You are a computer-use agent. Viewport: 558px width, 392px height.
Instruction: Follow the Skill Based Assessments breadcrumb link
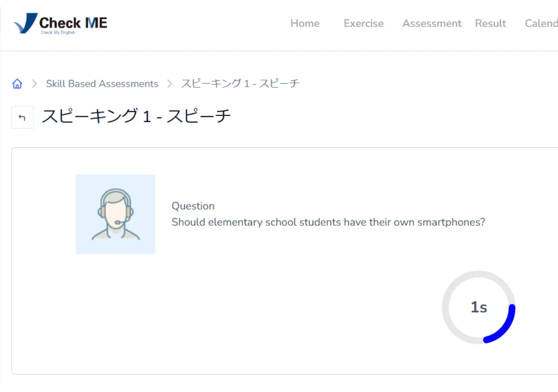pyautogui.click(x=102, y=84)
